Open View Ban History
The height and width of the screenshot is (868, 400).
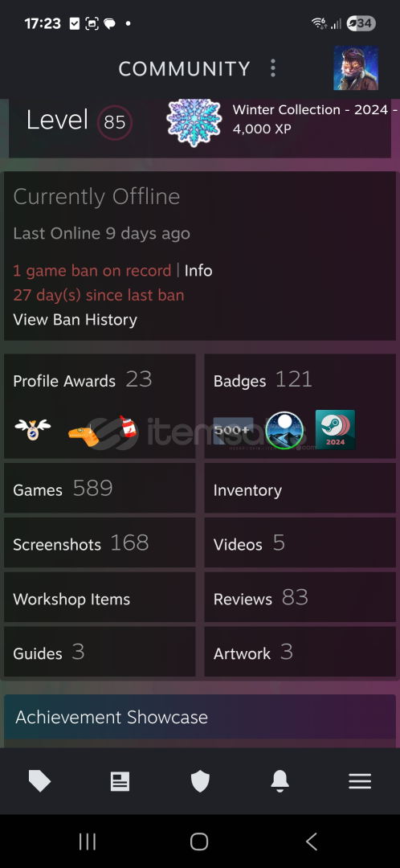[76, 319]
